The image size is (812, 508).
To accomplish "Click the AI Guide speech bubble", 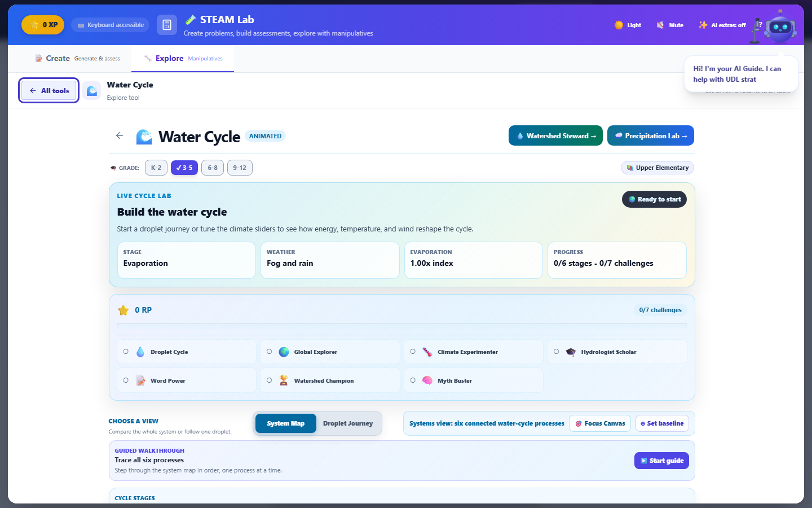I will click(741, 74).
